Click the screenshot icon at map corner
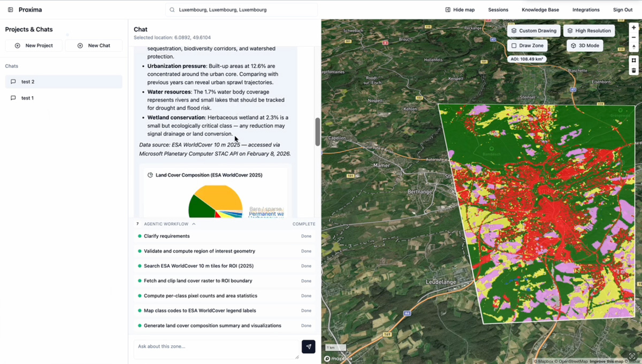 click(x=632, y=356)
